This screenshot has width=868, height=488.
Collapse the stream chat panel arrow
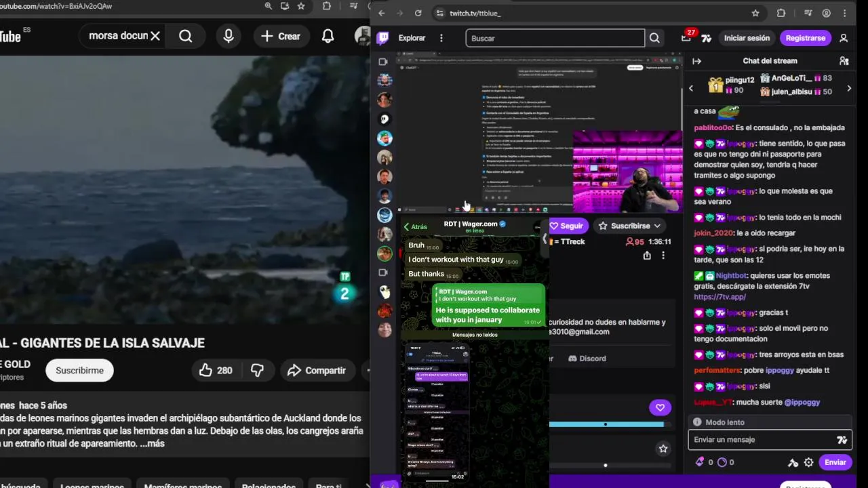(x=696, y=61)
